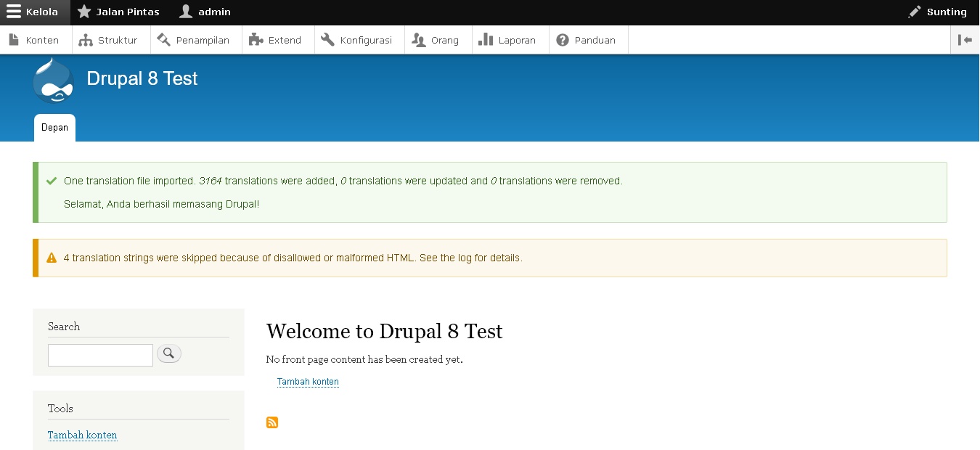
Task: Open the Konten menu
Action: [x=35, y=41]
